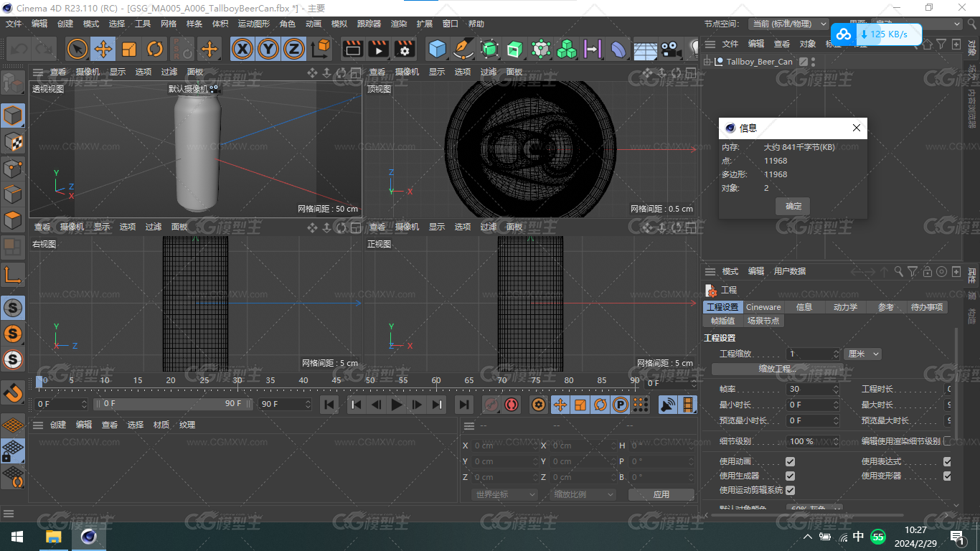980x551 pixels.
Task: Open File Explorer from the taskbar
Action: click(54, 537)
